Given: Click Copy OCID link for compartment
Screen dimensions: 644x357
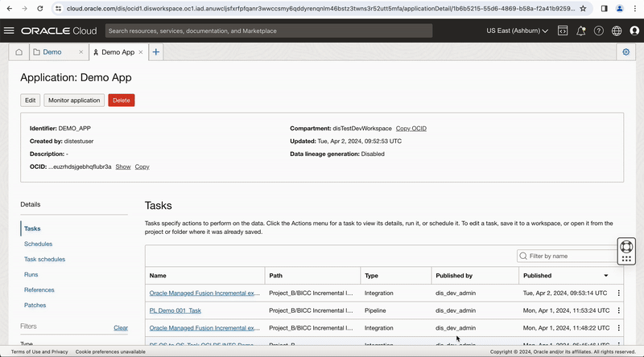Looking at the screenshot, I should (x=411, y=129).
